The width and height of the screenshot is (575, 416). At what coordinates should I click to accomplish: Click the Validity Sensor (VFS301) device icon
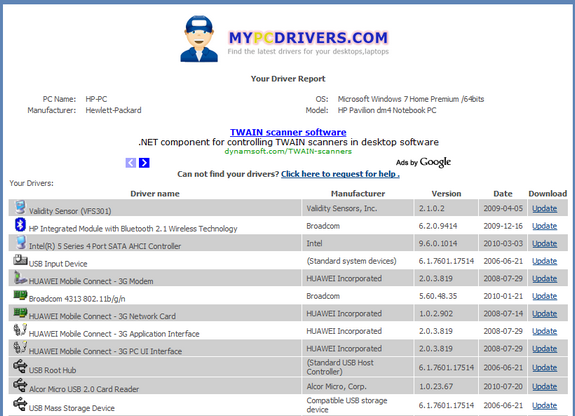pyautogui.click(x=20, y=207)
